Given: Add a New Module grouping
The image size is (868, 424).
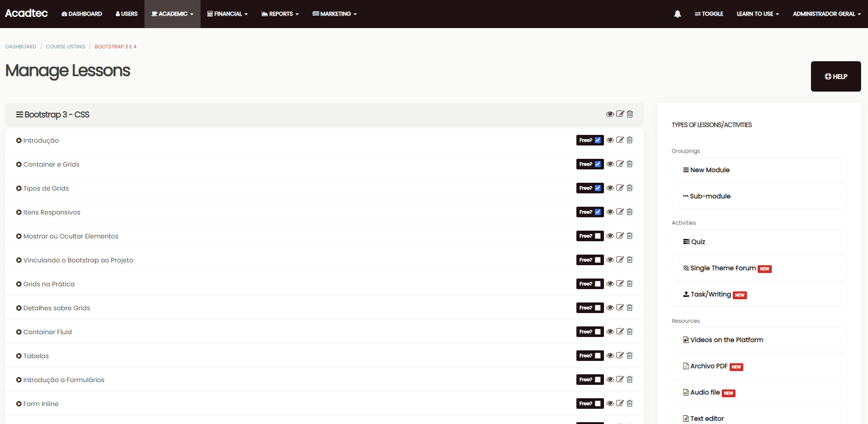Looking at the screenshot, I should pyautogui.click(x=759, y=170).
